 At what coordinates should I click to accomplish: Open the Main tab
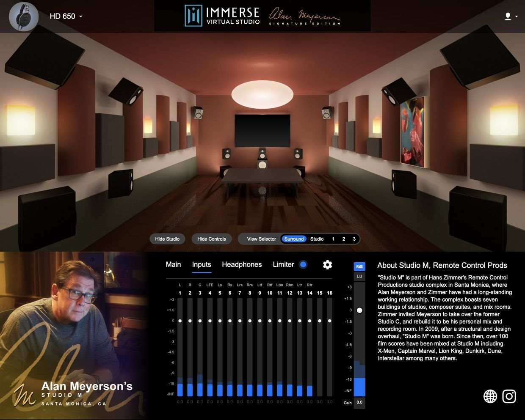click(173, 264)
